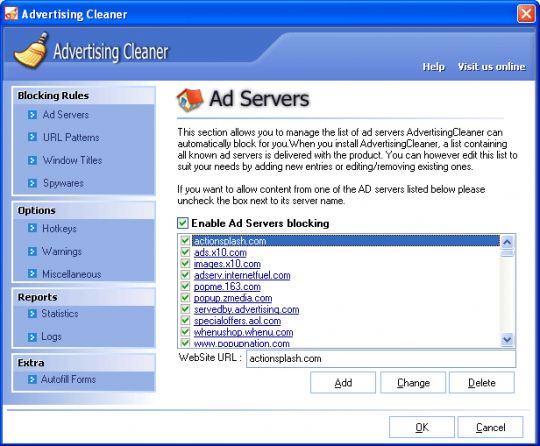Uncheck the servedby.advertising.com checkbox
The height and width of the screenshot is (446, 540).
coord(185,309)
